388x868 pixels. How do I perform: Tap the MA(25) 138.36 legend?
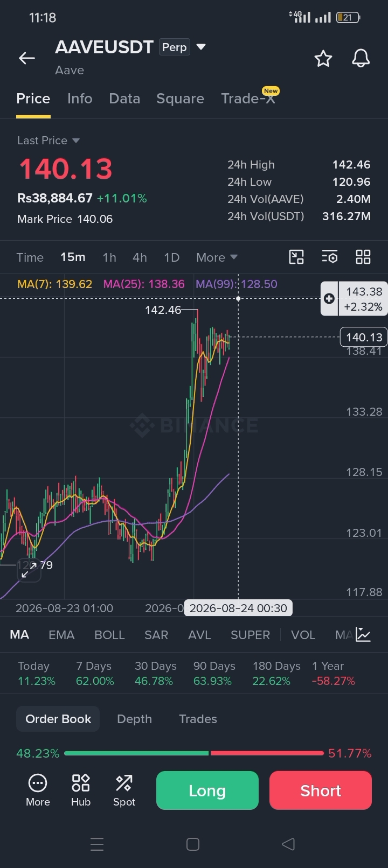click(x=144, y=284)
